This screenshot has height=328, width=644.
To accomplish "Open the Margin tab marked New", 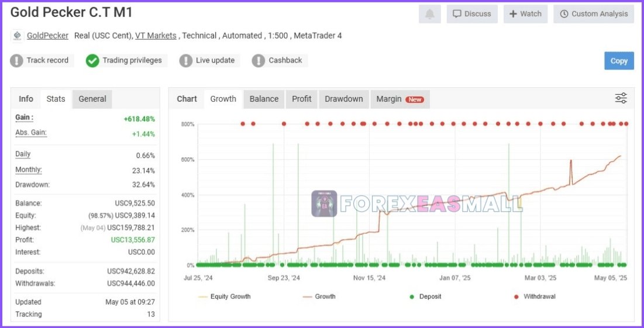I will click(x=400, y=99).
